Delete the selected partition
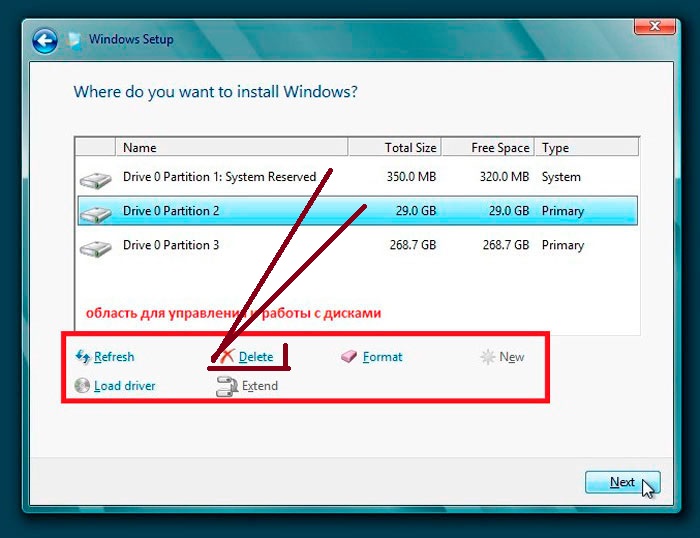The width and height of the screenshot is (700, 538). pyautogui.click(x=256, y=357)
